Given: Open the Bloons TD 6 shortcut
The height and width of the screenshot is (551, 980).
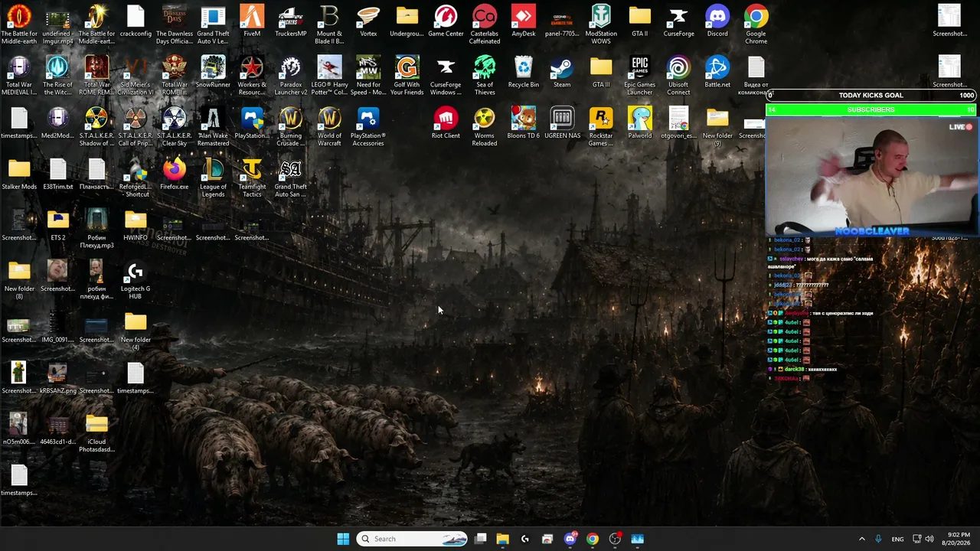Looking at the screenshot, I should point(524,123).
